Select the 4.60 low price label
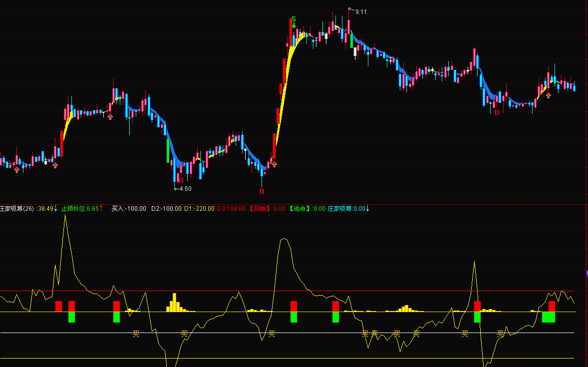 [x=186, y=189]
